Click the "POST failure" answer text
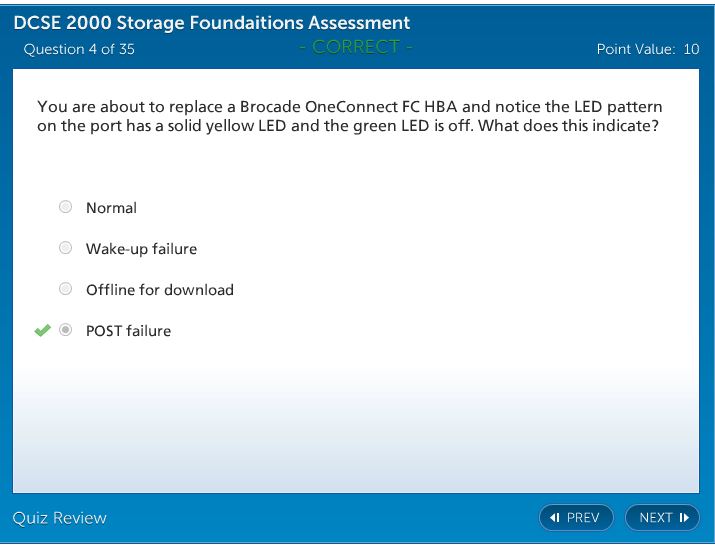Viewport: 715px width, 545px height. [128, 331]
